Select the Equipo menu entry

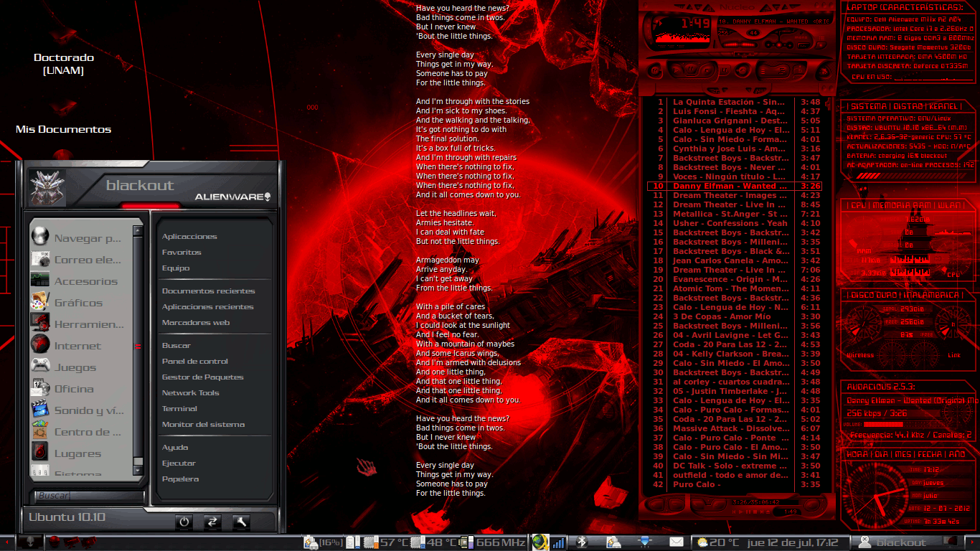[x=176, y=268]
